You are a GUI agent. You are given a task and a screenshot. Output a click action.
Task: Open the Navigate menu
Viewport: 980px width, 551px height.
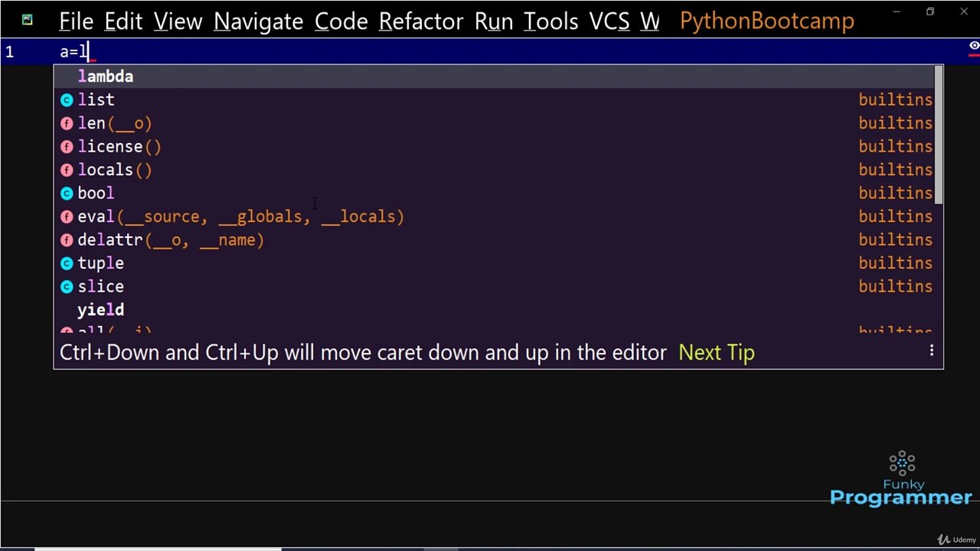coord(259,21)
